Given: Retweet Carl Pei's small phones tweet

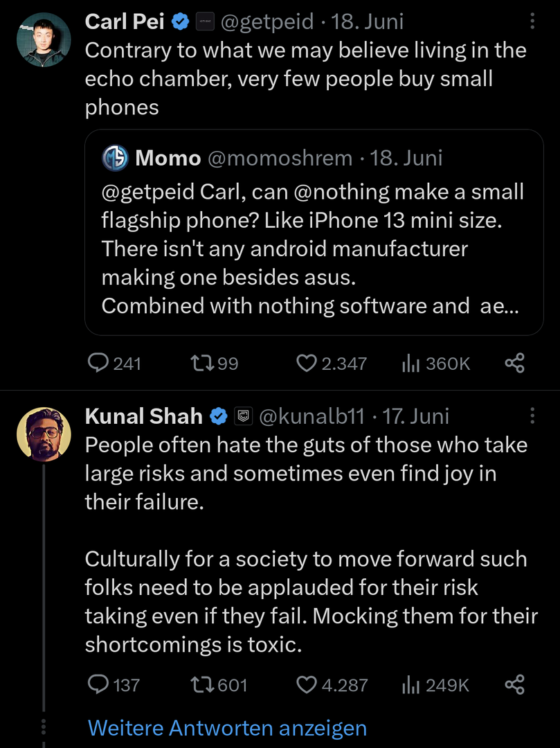Looking at the screenshot, I should [201, 363].
